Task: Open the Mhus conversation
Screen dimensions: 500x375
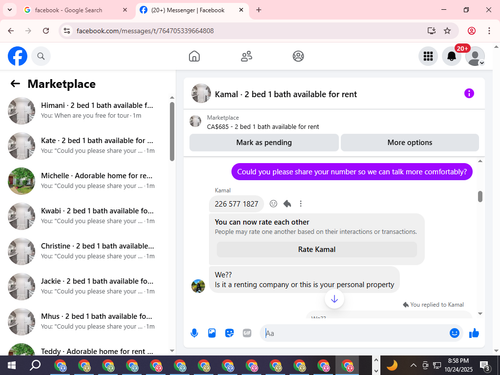Action: [87, 322]
